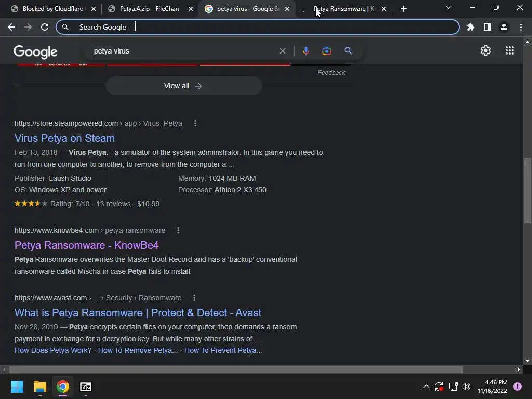Close the Petya.A.zip FileChan tab
532x399 pixels.
(191, 9)
